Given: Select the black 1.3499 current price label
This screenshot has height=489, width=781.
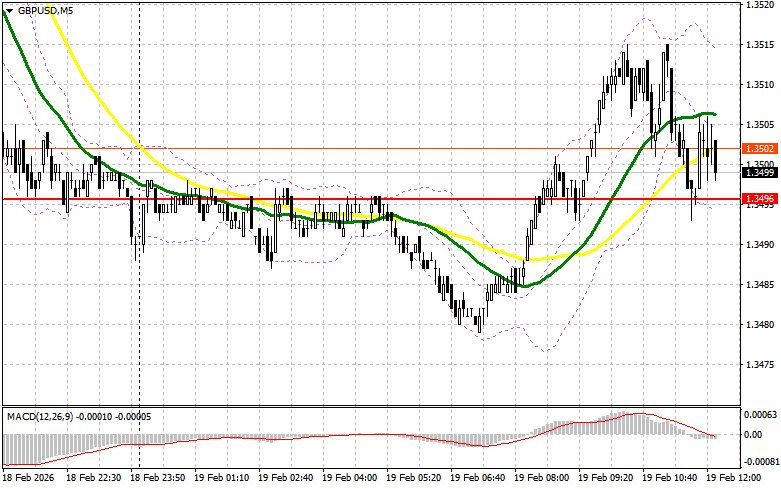Looking at the screenshot, I should [x=760, y=173].
